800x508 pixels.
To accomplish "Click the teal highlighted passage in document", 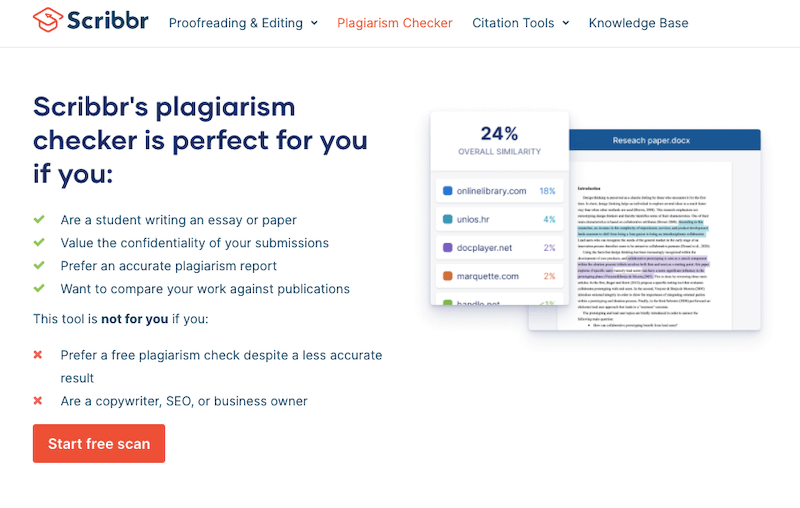I will point(642,228).
